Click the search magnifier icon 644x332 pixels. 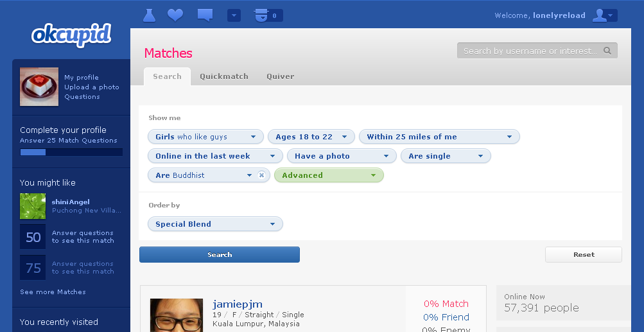pos(607,51)
